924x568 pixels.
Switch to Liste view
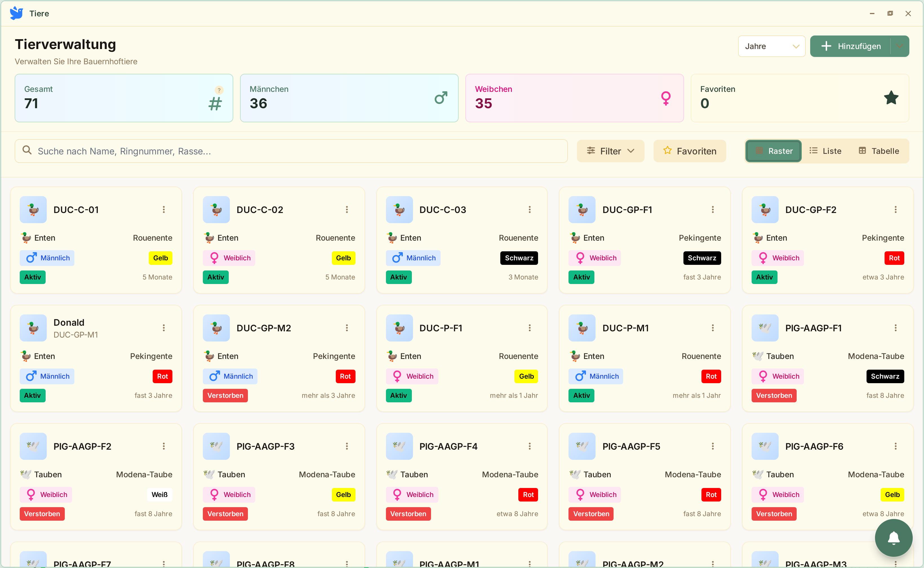pyautogui.click(x=825, y=151)
